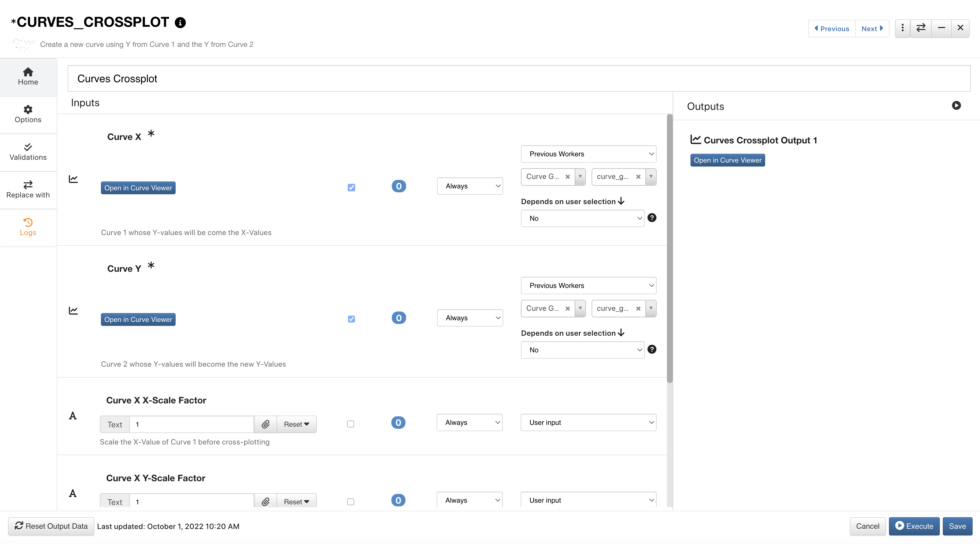Screen dimensions: 980x544
Task: Click the info icon beside CURVES_CROSSPLOT title
Action: pos(180,23)
